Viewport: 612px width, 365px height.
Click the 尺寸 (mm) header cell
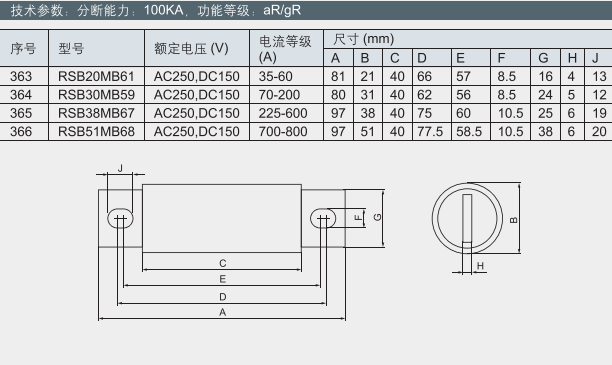point(468,39)
